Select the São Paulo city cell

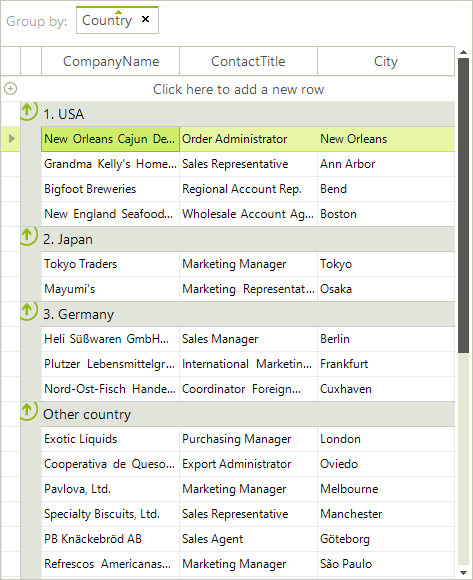(x=386, y=564)
